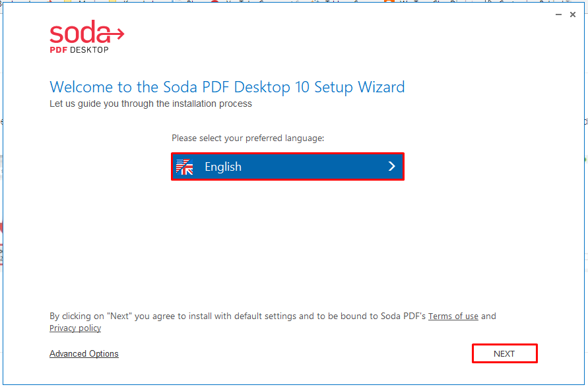
Task: Click NEXT to continue installation
Action: pyautogui.click(x=504, y=353)
